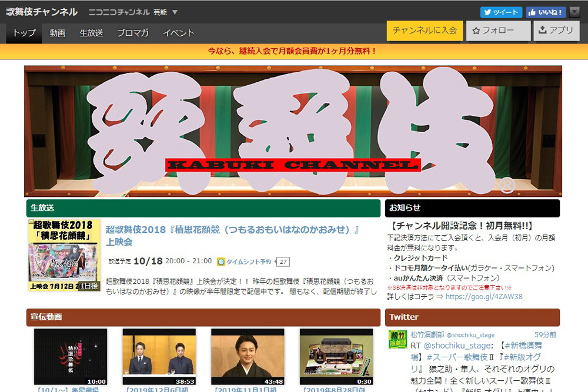Image resolution: width=588 pixels, height=392 pixels.
Task: Open the 【2019年11月1日 video title link
Action: [244, 390]
